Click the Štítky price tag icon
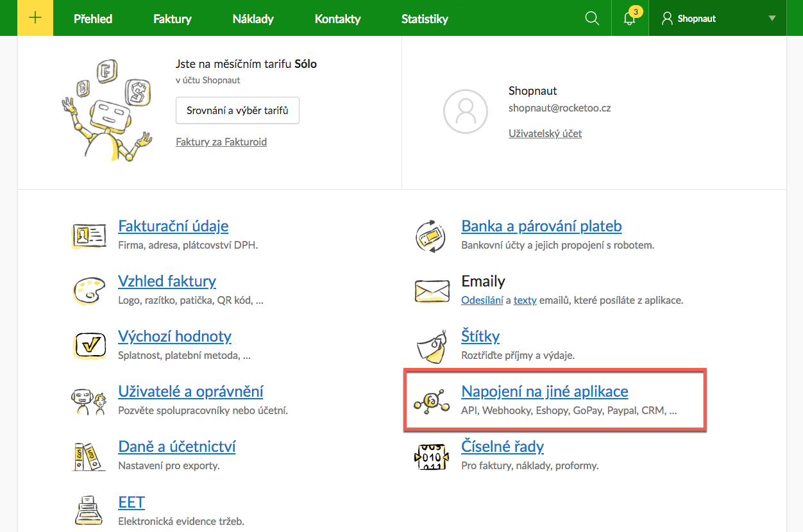The width and height of the screenshot is (803, 532). [x=432, y=346]
